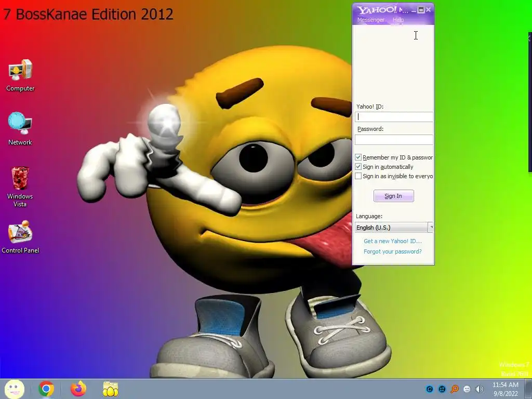Launch Google Chrome from the taskbar
This screenshot has width=532, height=399.
click(46, 389)
